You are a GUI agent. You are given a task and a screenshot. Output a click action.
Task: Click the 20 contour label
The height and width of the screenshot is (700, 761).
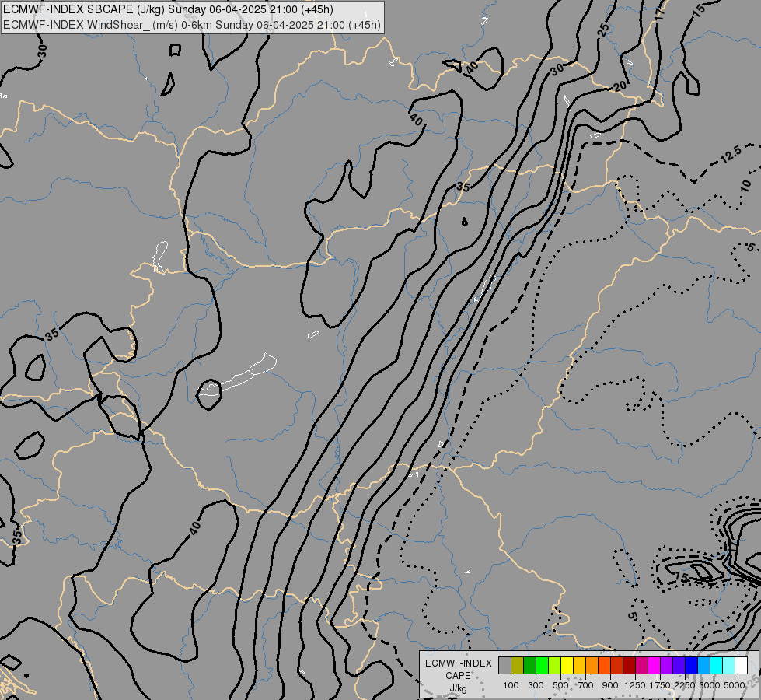pos(620,86)
